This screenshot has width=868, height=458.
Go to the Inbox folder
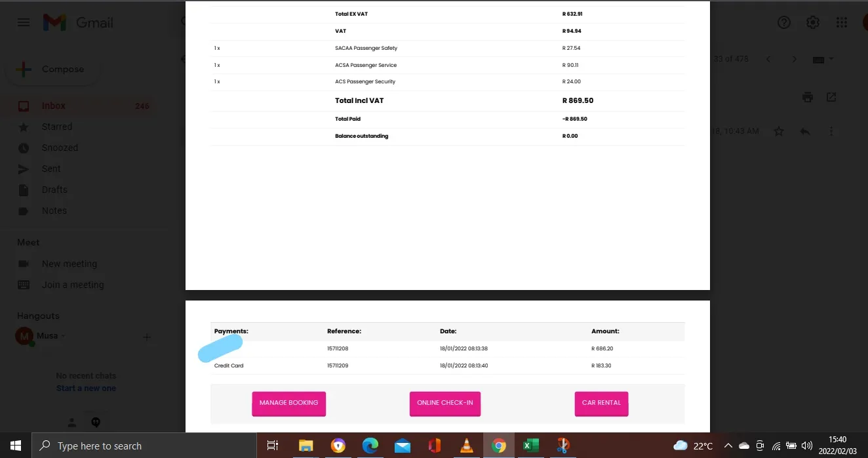54,106
